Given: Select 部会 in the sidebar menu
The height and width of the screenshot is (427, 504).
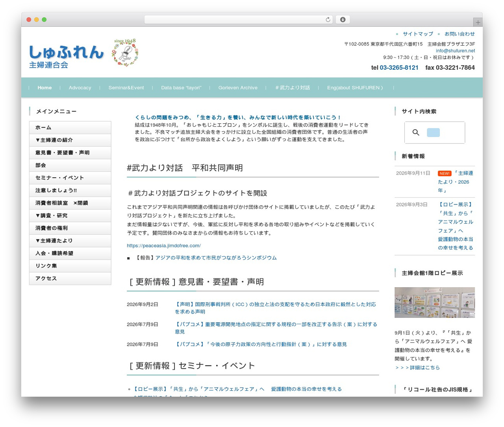Looking at the screenshot, I should pyautogui.click(x=70, y=165).
